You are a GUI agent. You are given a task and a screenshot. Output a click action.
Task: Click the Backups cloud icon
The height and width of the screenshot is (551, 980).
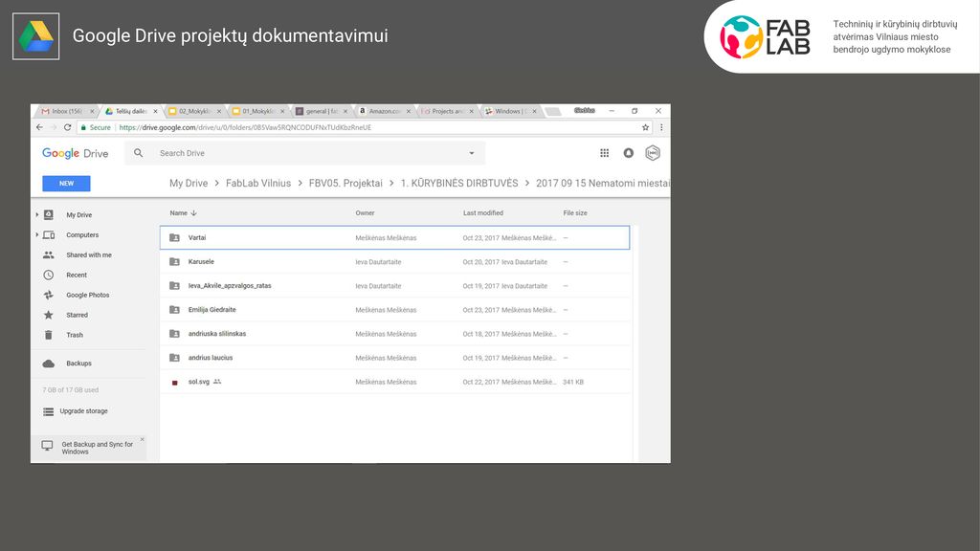[x=48, y=364]
